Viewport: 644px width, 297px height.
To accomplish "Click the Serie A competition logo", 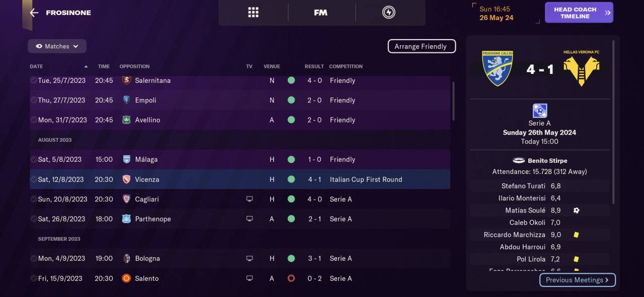I will (539, 111).
